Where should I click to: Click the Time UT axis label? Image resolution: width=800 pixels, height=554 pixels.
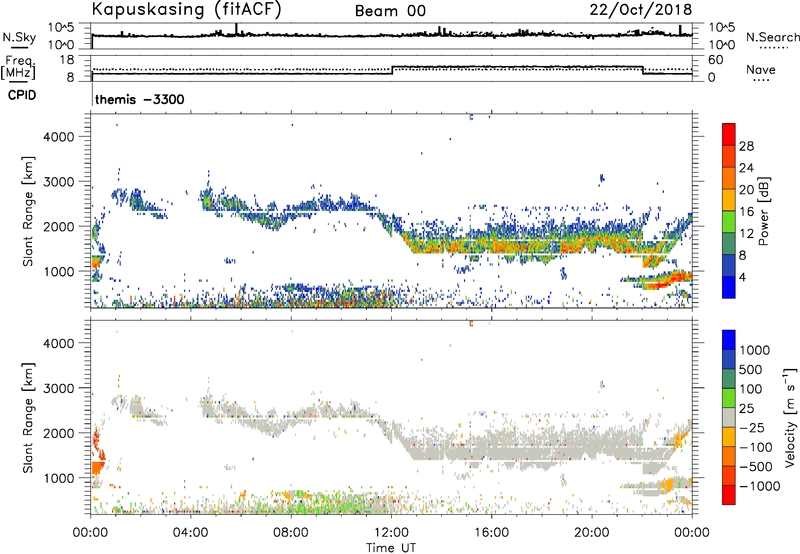[391, 548]
